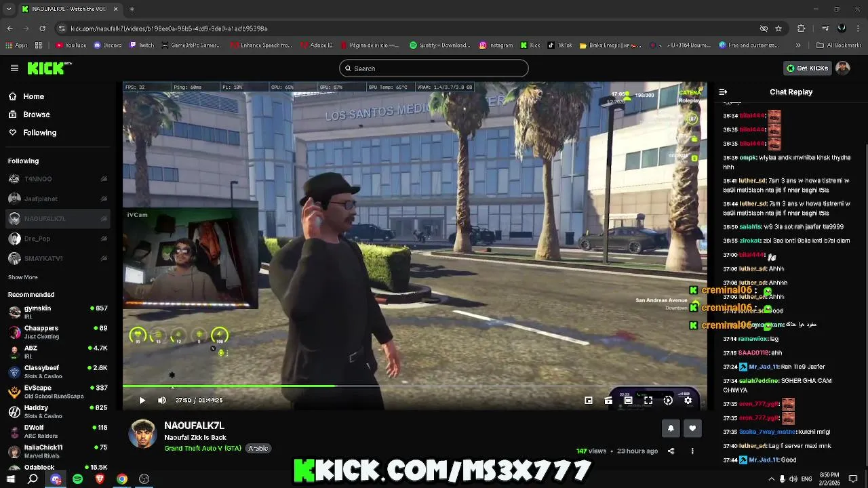Screen dimensions: 868x488
Task: Open Apps shortcut in bookmarks bar
Action: 16,45
